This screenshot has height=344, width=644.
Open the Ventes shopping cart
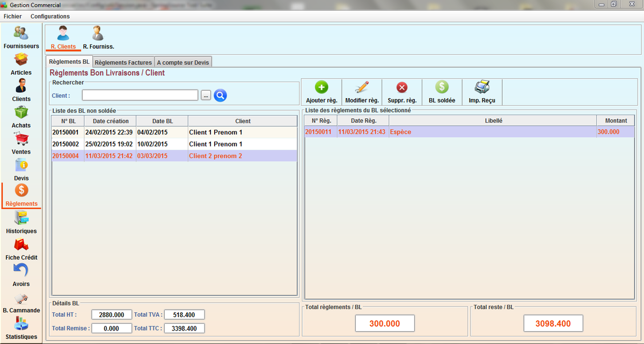point(21,143)
